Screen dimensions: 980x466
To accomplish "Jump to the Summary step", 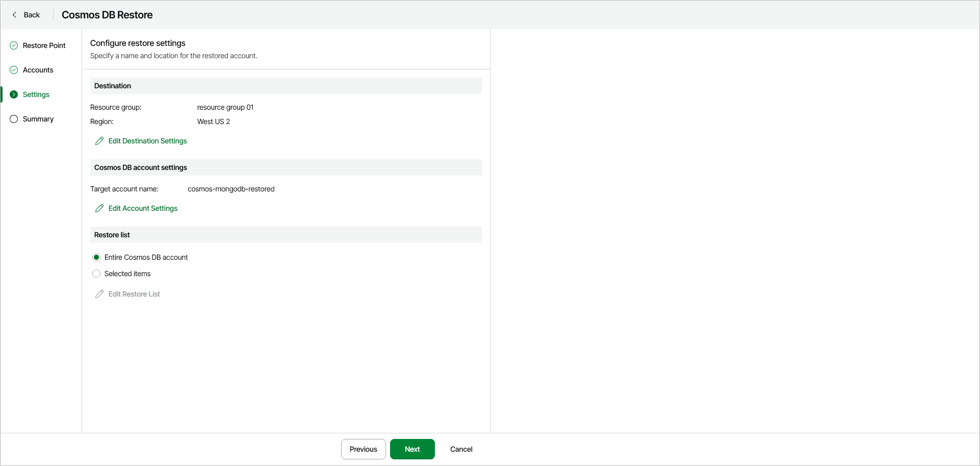I will (x=38, y=119).
